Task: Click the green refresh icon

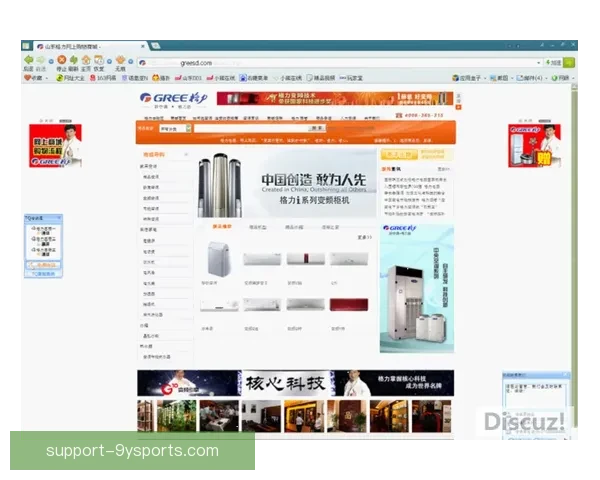Action: click(74, 60)
